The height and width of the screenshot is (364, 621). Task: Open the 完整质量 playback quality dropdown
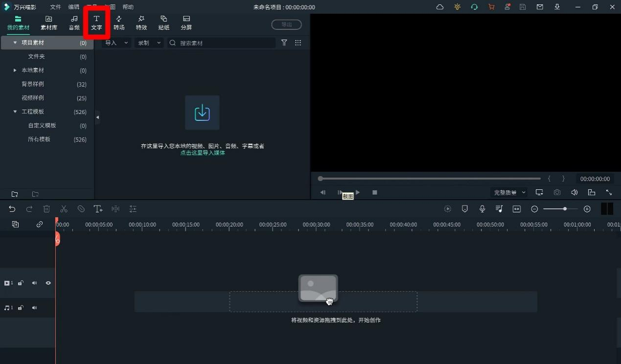[x=509, y=192]
